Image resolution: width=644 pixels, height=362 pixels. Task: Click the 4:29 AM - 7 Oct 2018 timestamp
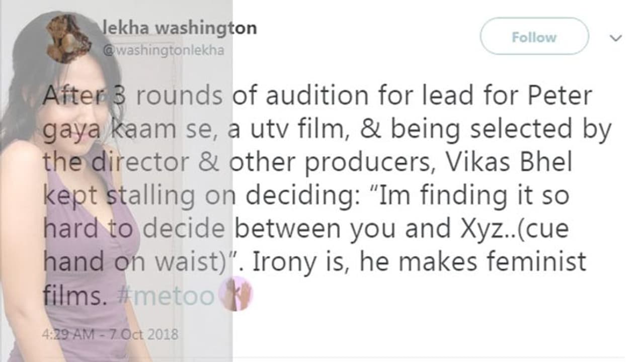pos(110,334)
